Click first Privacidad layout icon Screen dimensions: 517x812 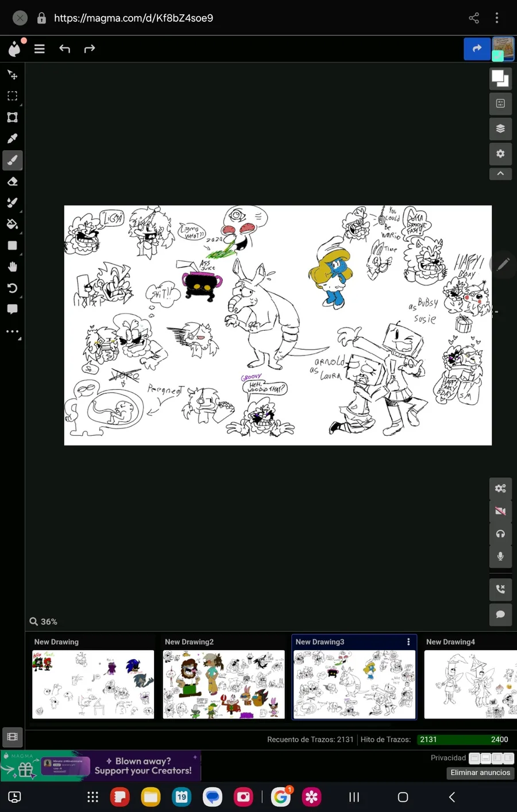tap(474, 758)
